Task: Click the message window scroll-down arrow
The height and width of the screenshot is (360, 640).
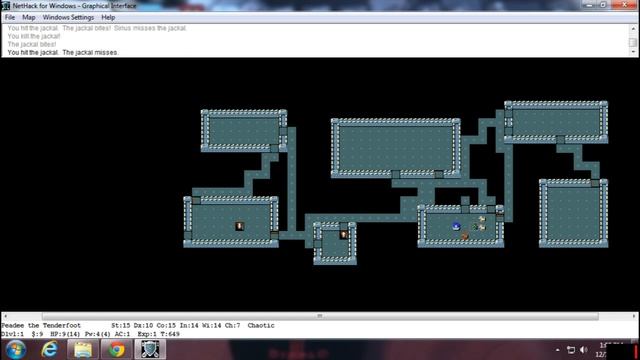Action: pyautogui.click(x=633, y=52)
